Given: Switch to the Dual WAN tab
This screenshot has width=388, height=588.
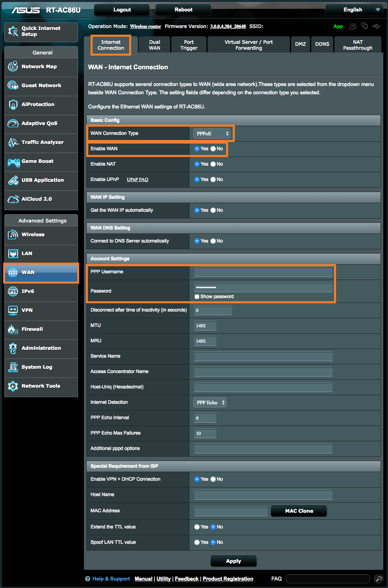Looking at the screenshot, I should tap(154, 44).
